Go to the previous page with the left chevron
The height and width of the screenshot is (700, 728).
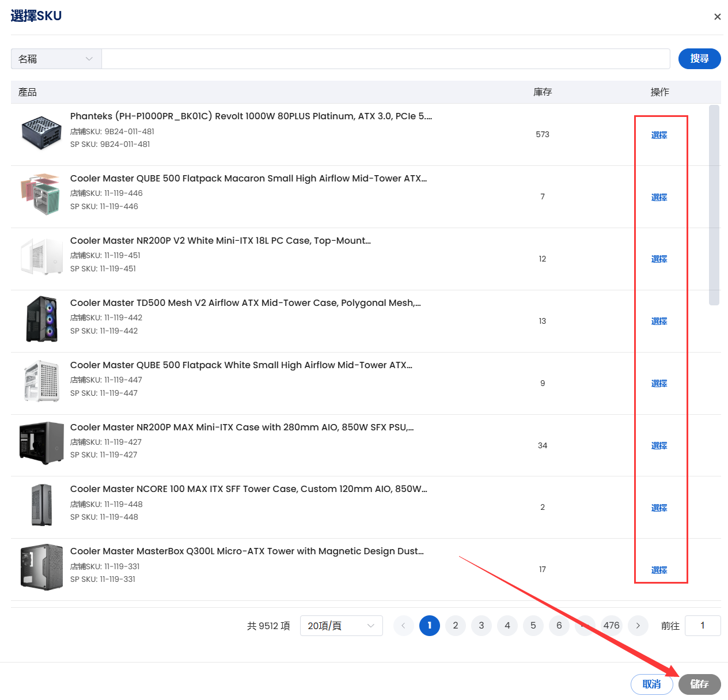pos(403,626)
